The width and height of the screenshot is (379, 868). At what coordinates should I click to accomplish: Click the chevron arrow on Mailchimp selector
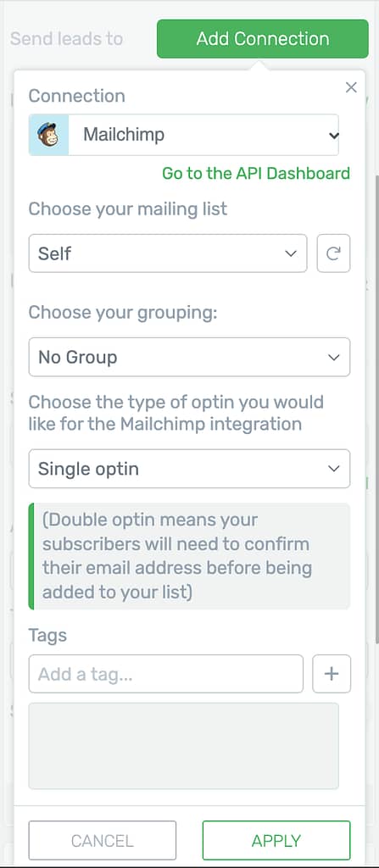click(333, 135)
